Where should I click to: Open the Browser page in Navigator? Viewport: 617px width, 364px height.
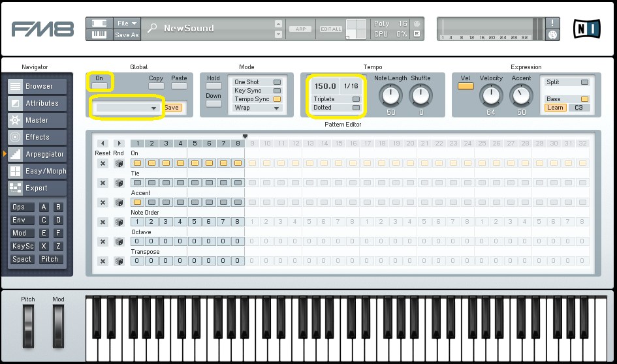point(37,86)
